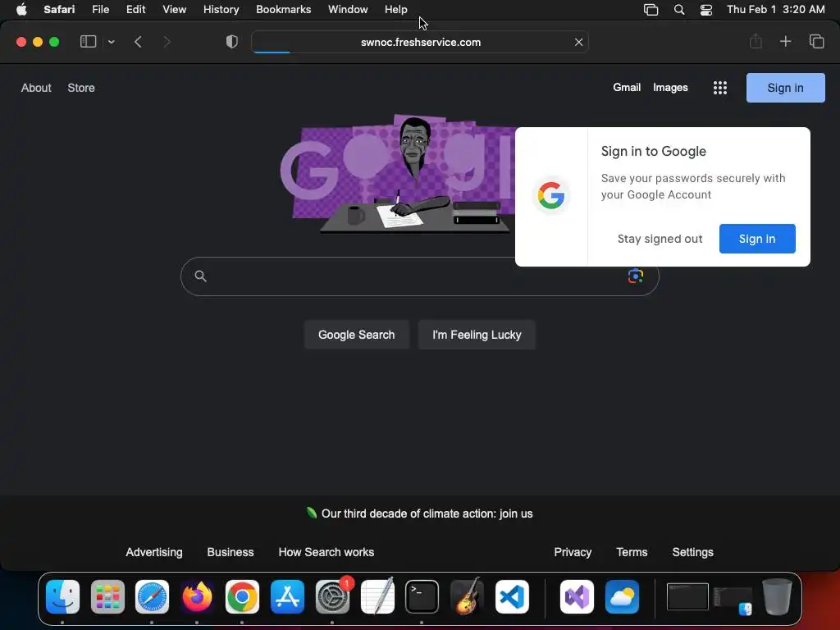The width and height of the screenshot is (840, 630).
Task: Open GarageBand from the Dock
Action: click(467, 596)
